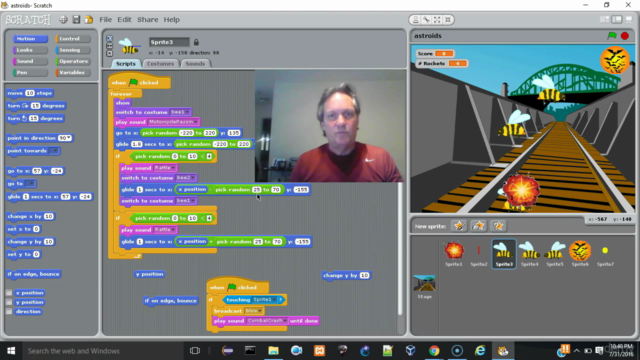Switch to small stage view mode
The height and width of the screenshot is (360, 640).
[605, 20]
